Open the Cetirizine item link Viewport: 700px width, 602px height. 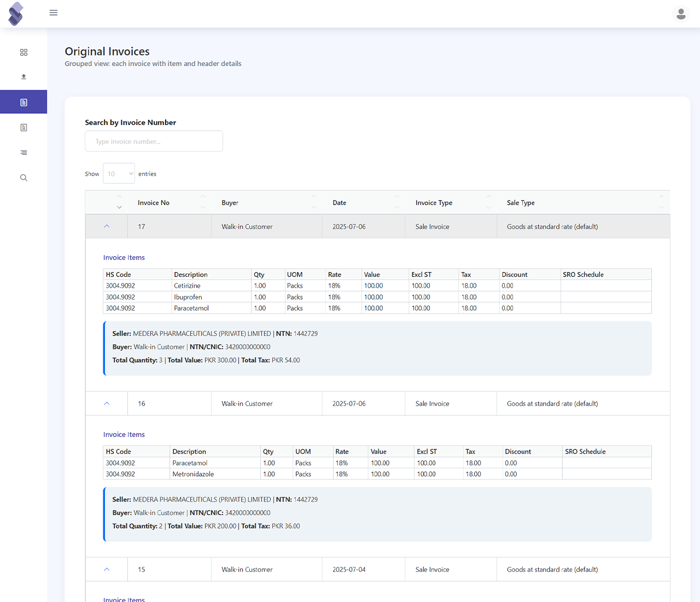pyautogui.click(x=188, y=285)
